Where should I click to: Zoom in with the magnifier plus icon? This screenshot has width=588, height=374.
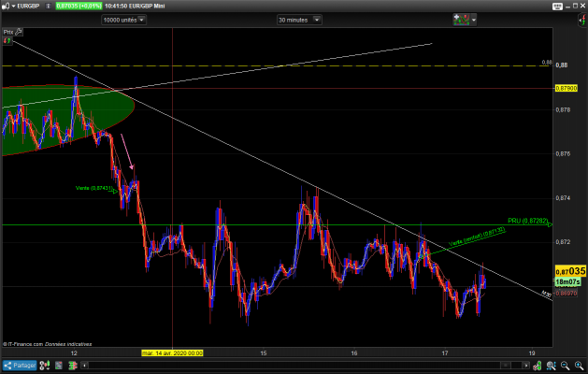pos(579,365)
